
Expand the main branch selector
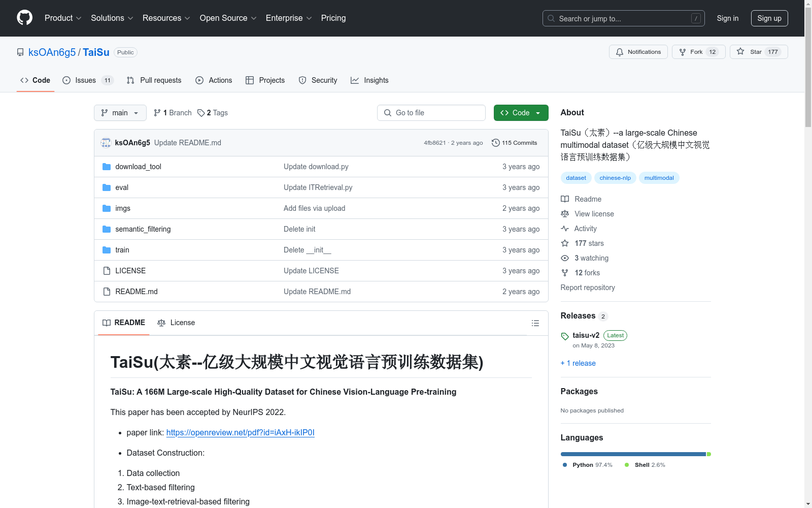pos(120,113)
